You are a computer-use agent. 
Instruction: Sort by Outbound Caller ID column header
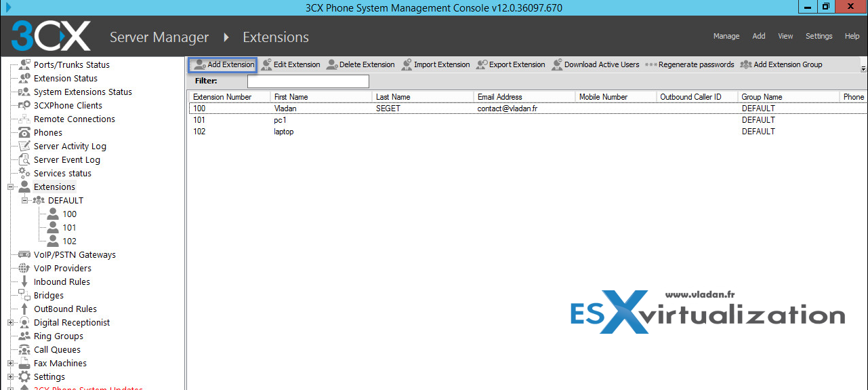click(x=697, y=97)
